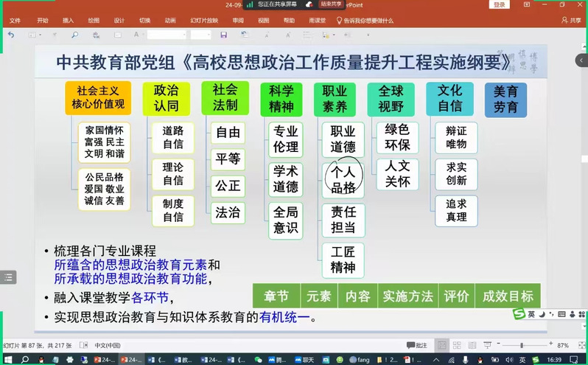Expand the font size dropdown in toolbar

(209, 35)
